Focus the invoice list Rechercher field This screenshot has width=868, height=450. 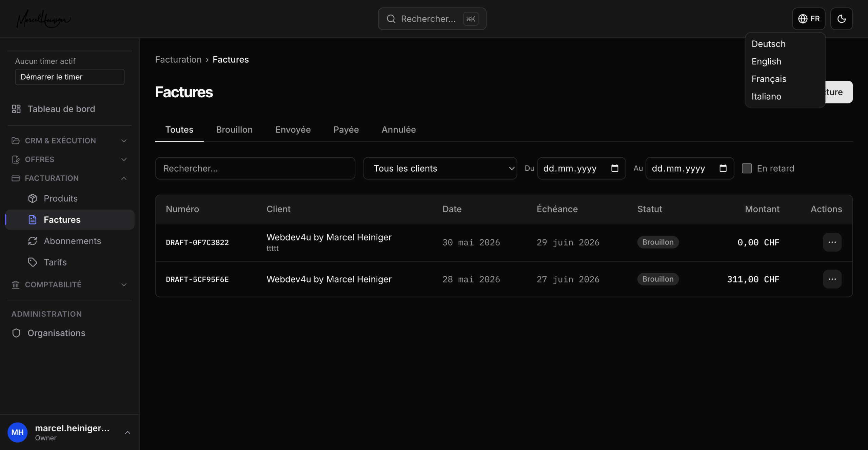point(255,168)
